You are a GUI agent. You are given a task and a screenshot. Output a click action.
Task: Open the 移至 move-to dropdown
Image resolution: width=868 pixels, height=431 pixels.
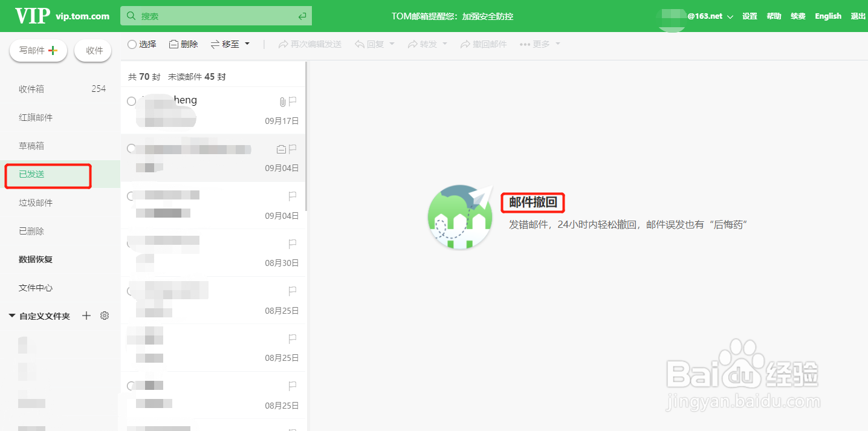[x=230, y=44]
